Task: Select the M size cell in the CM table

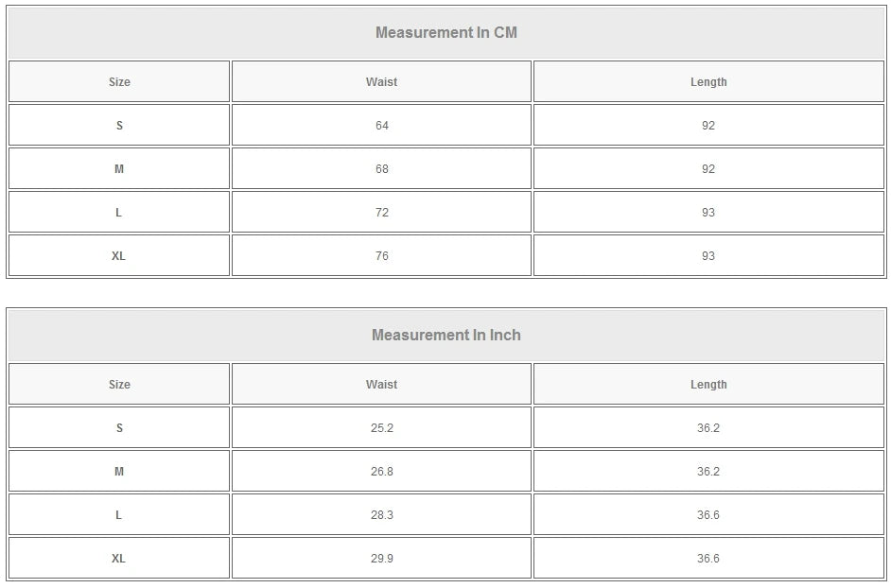Action: pyautogui.click(x=119, y=169)
